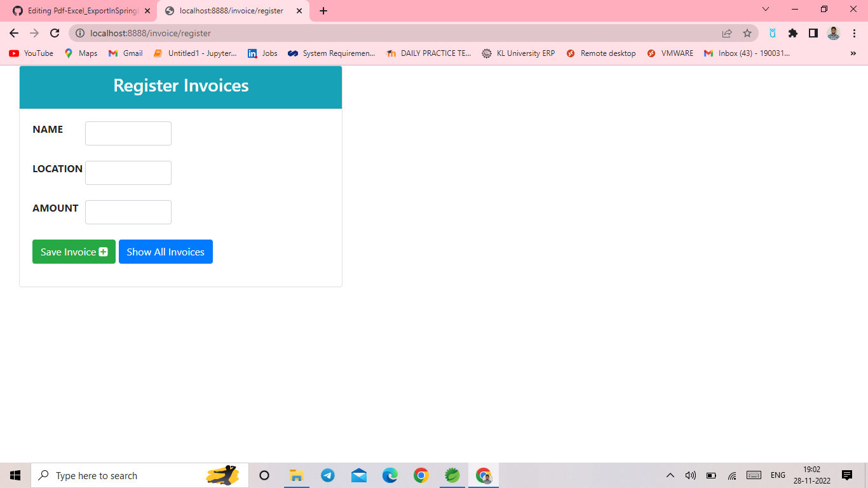This screenshot has width=868, height=488.
Task: Click the Show All Invoices button
Action: coord(165,252)
